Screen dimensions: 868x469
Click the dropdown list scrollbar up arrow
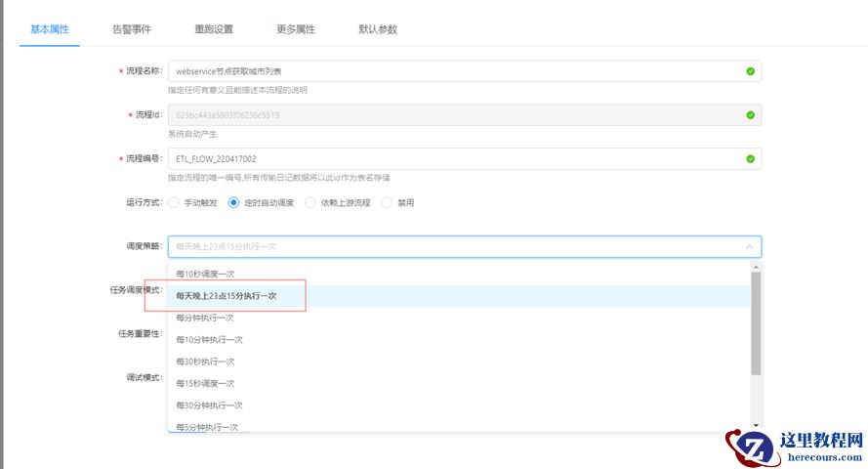[x=756, y=265]
